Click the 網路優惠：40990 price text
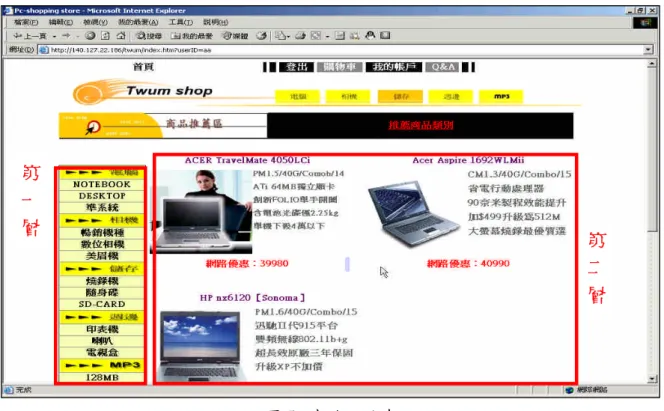 coord(468,263)
